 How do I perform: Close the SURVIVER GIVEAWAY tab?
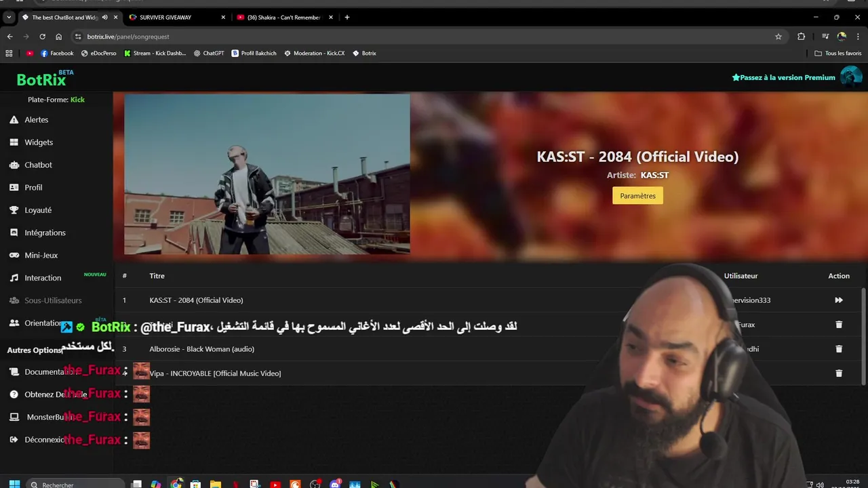click(x=223, y=17)
